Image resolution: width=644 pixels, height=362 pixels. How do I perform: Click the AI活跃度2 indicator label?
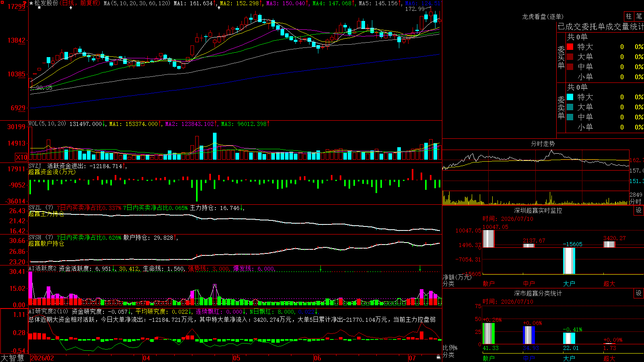42,268
